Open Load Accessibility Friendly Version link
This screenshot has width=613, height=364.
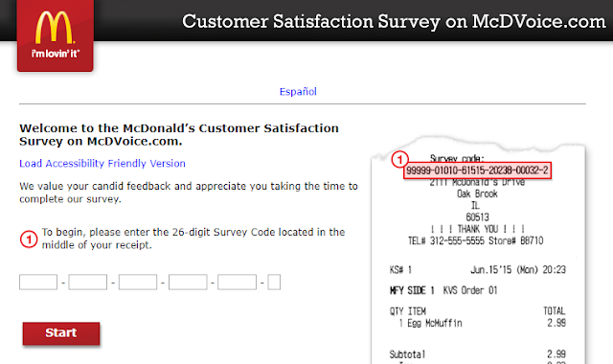(x=102, y=164)
